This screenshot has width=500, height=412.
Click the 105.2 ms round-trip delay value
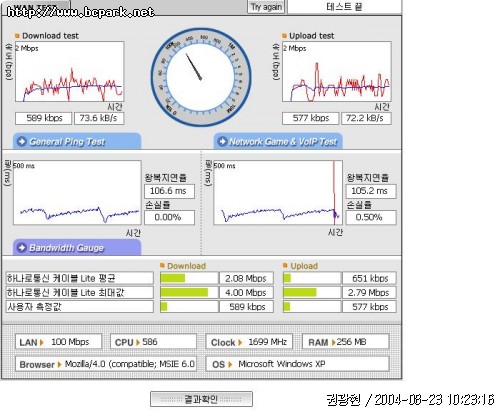click(371, 191)
